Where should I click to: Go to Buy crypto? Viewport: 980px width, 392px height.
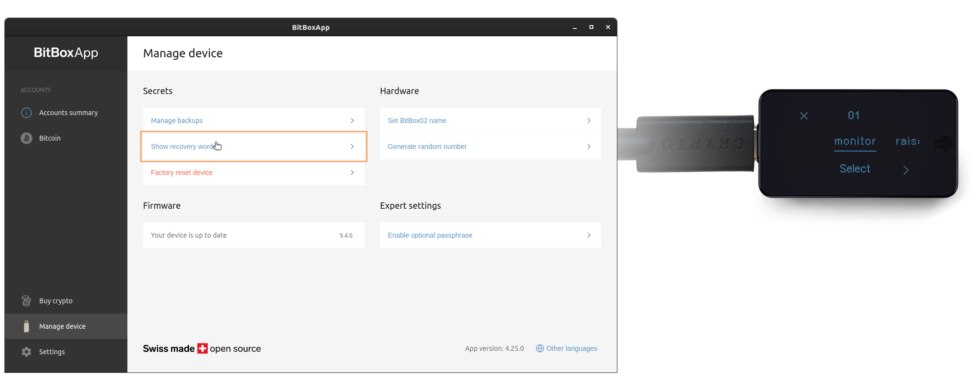click(66, 301)
